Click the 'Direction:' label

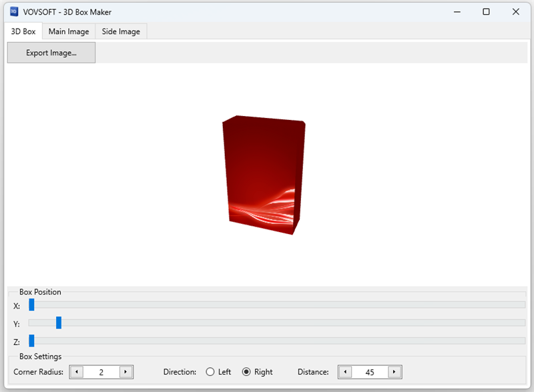click(180, 372)
